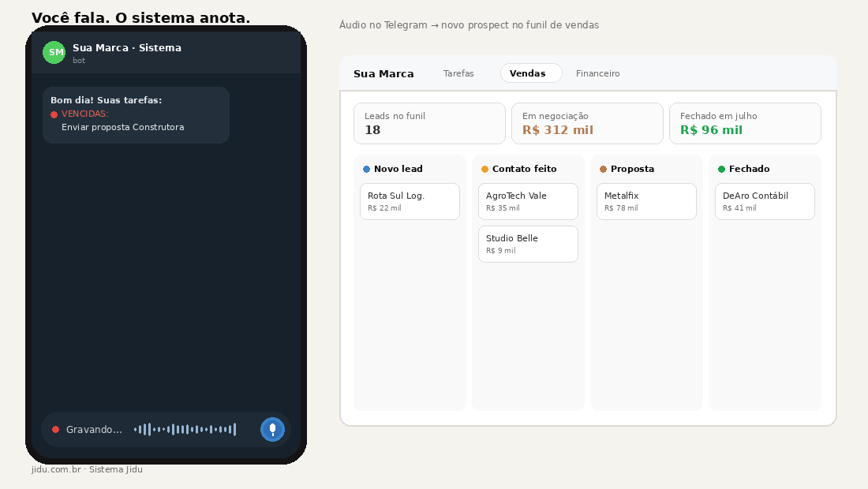Click the R$ 22 mil amount

coord(384,208)
